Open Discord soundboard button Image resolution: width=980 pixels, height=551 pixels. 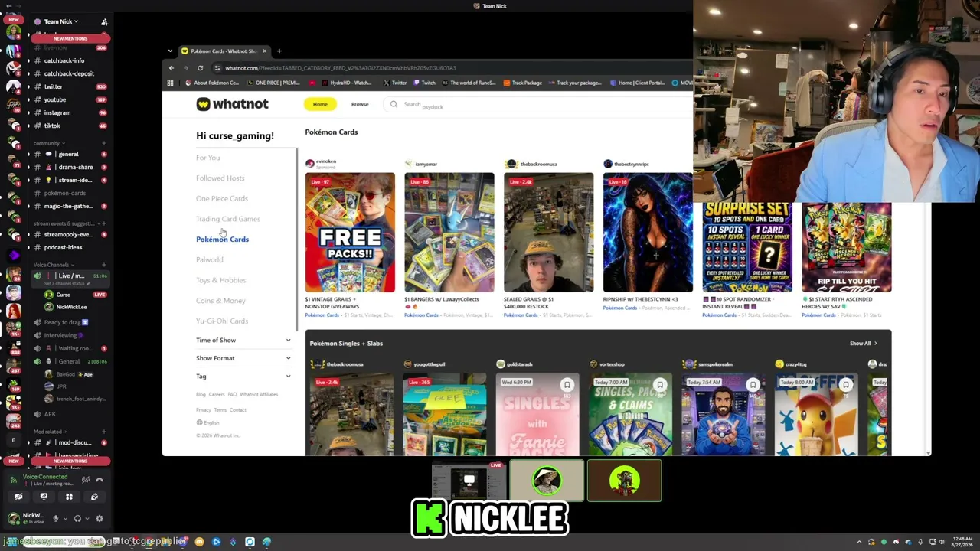pyautogui.click(x=94, y=497)
